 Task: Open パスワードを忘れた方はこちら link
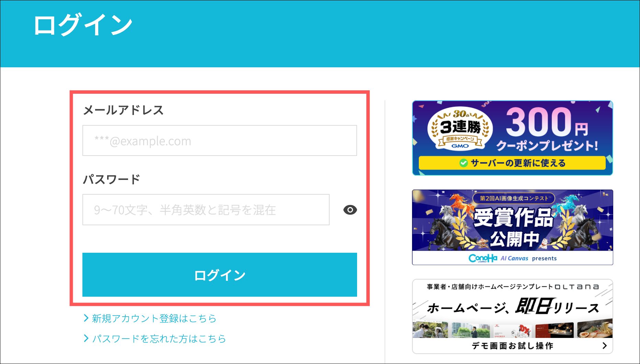click(x=159, y=339)
